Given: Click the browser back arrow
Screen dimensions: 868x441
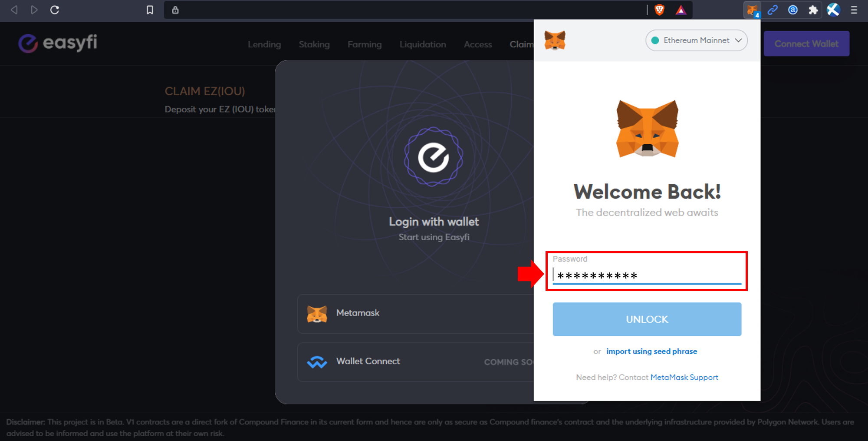Looking at the screenshot, I should point(14,10).
